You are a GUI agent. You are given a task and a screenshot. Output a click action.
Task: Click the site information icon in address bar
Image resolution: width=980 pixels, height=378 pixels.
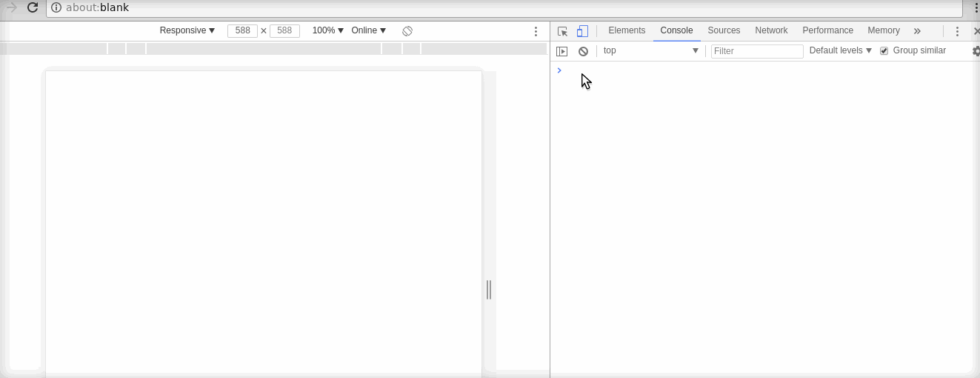56,7
